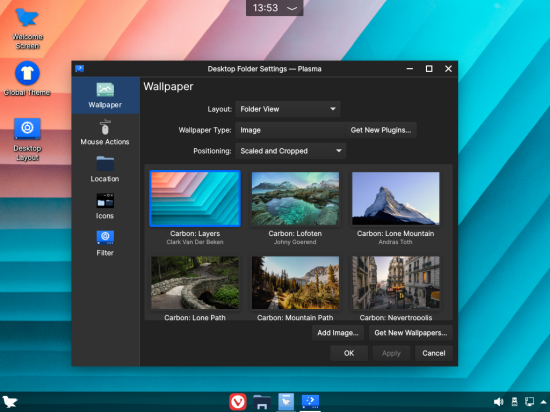Image resolution: width=550 pixels, height=412 pixels.
Task: Select the Carbon: Lone Path wallpaper
Action: click(x=195, y=283)
